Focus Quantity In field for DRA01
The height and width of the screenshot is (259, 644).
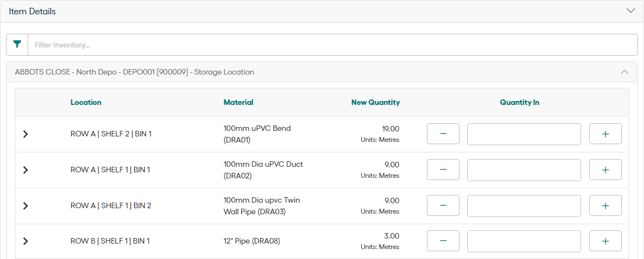[524, 134]
